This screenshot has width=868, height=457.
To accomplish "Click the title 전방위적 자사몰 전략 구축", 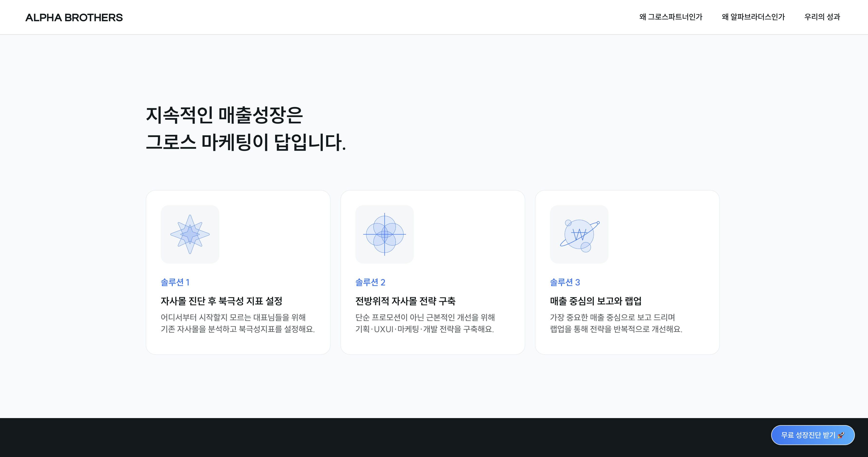I will [x=405, y=301].
